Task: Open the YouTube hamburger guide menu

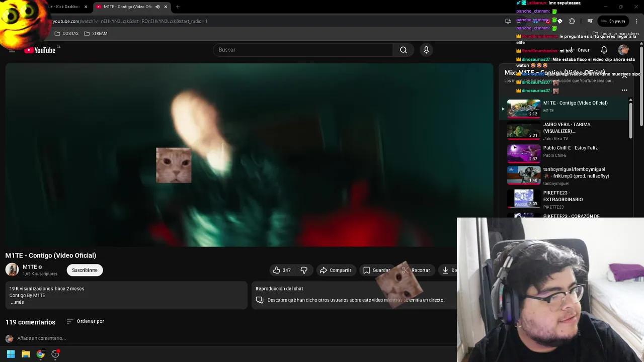Action: (12, 50)
